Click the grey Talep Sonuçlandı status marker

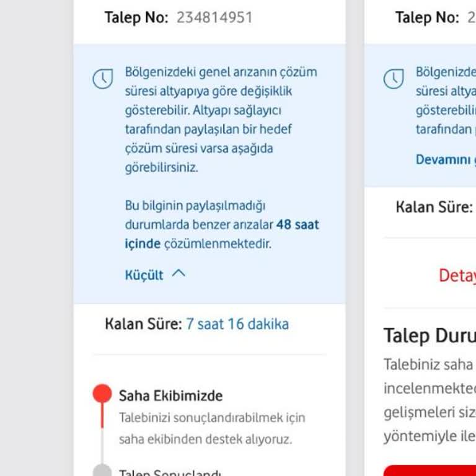tap(102, 470)
